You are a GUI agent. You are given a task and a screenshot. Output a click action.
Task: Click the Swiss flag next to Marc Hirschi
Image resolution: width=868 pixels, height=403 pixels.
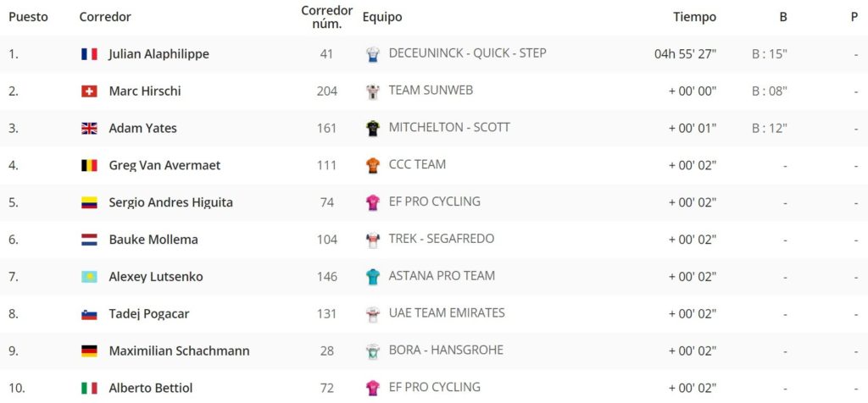coord(89,91)
